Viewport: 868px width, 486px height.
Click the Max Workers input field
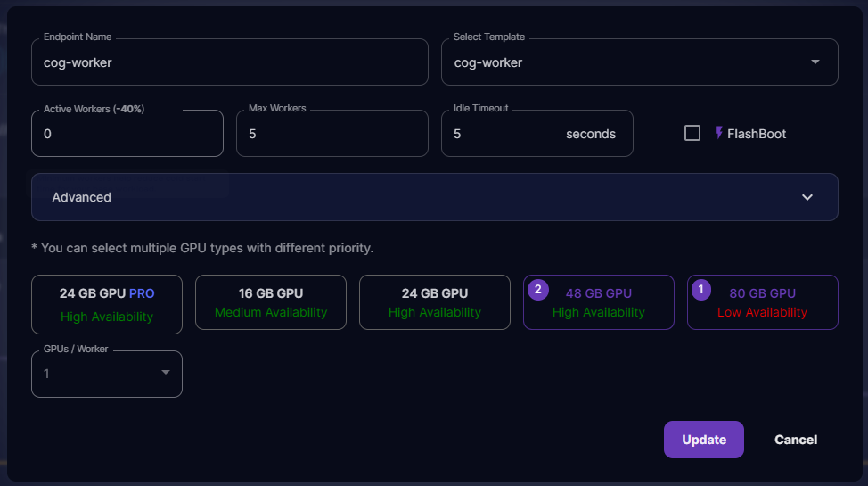tap(332, 134)
